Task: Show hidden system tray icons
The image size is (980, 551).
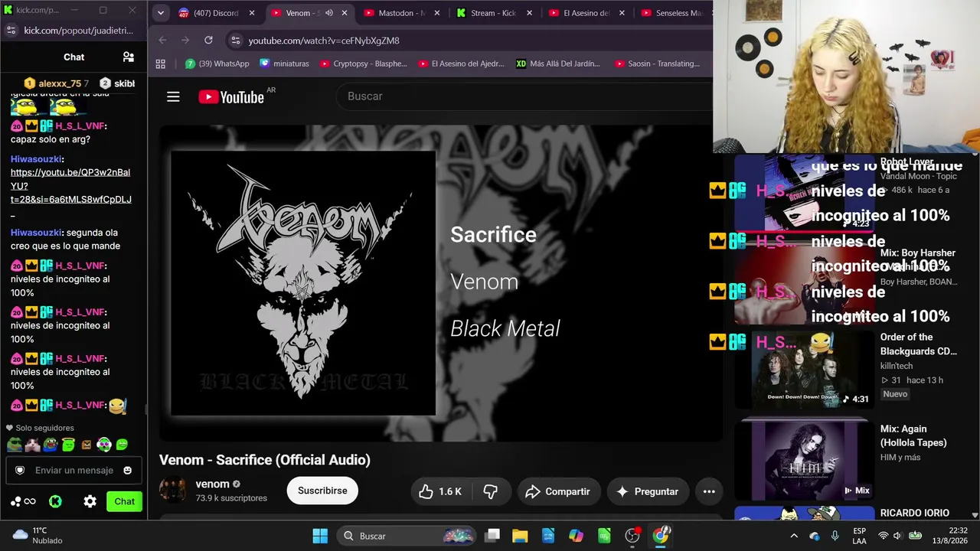Action: tap(794, 536)
